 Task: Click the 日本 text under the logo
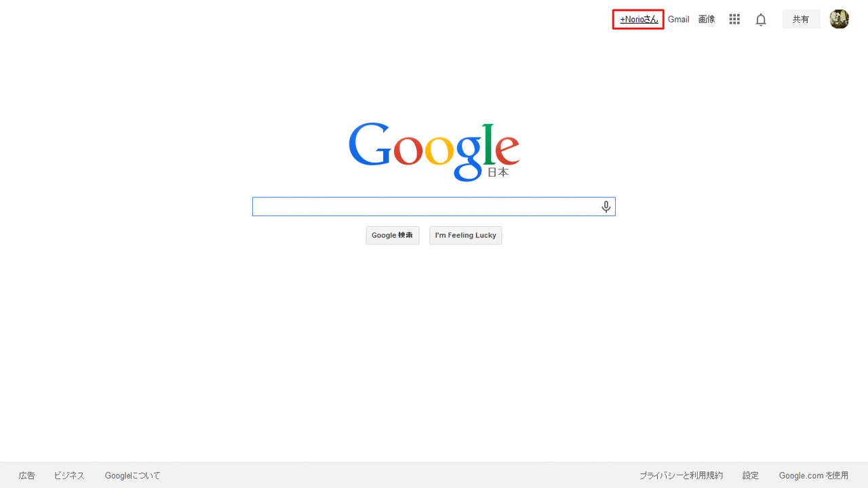(x=498, y=173)
